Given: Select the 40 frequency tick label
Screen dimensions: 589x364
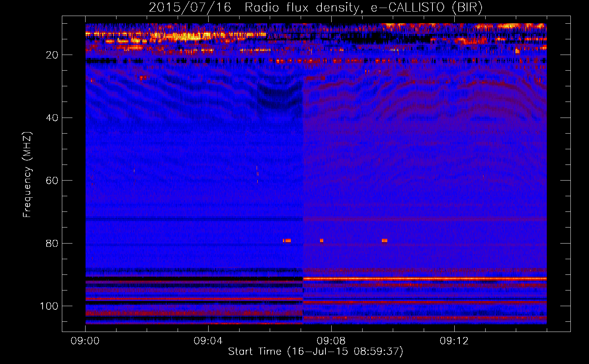Looking at the screenshot, I should [x=52, y=118].
